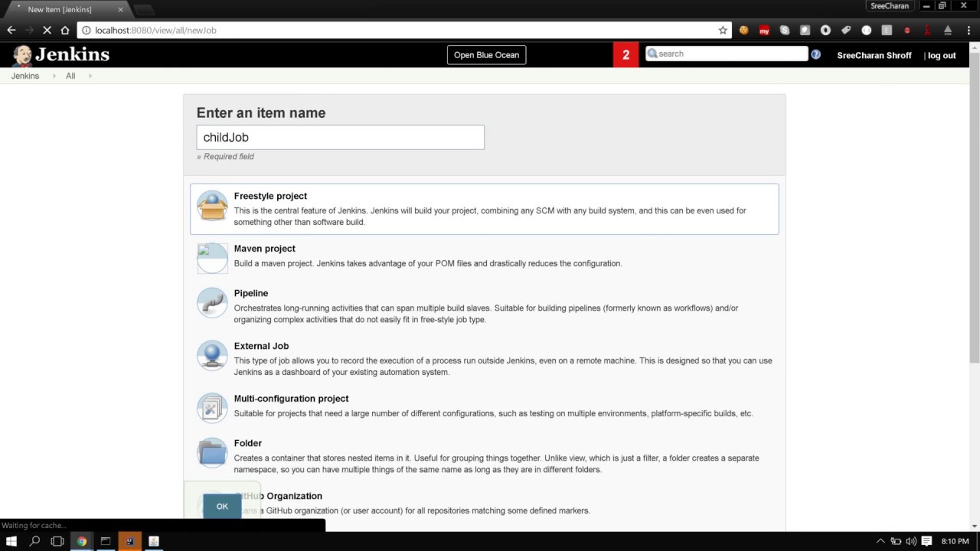Open the price tag extension icon
The height and width of the screenshot is (551, 980).
846,30
